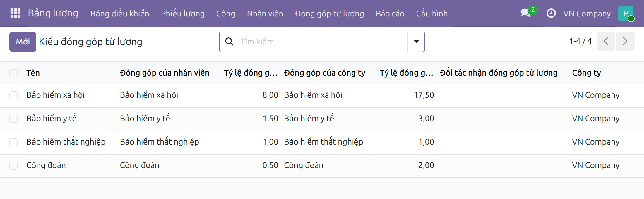Open the Đóng góp từ lương menu
Image resolution: width=644 pixels, height=199 pixels.
329,13
